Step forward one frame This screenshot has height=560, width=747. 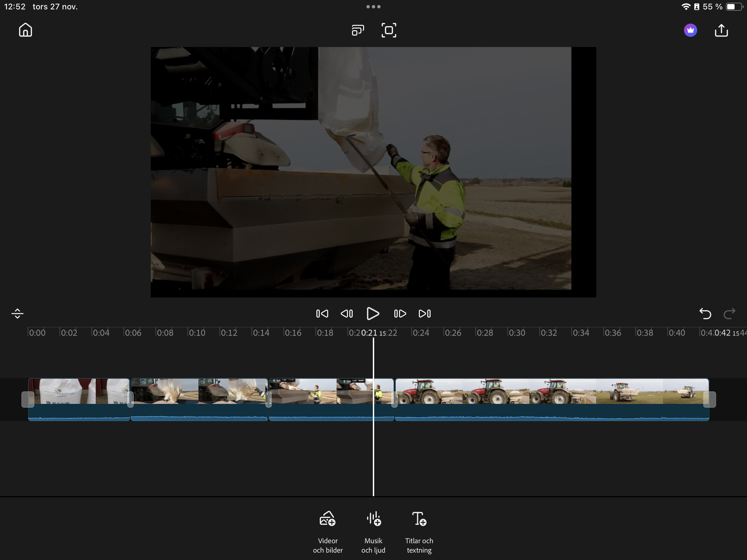(x=400, y=314)
